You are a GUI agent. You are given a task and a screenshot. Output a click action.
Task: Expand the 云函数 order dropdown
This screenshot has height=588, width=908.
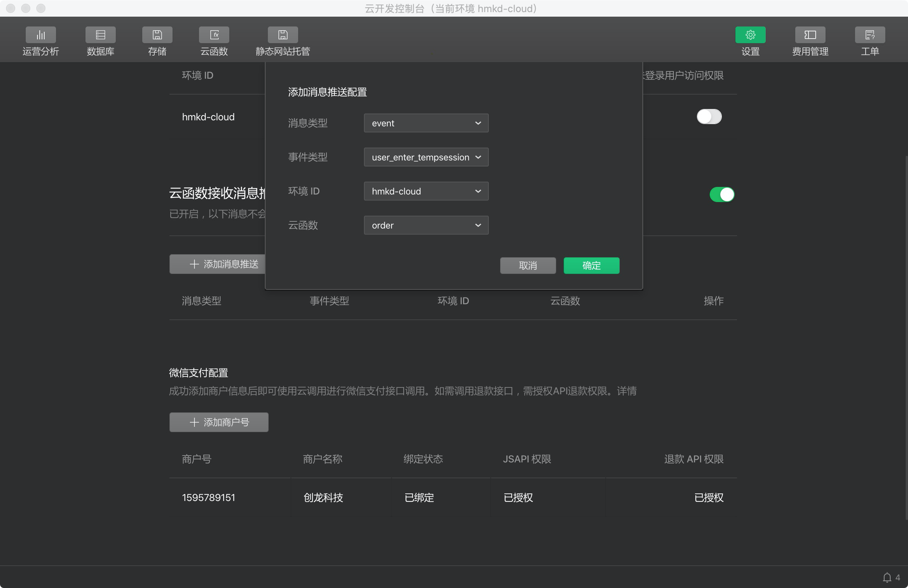[426, 225]
